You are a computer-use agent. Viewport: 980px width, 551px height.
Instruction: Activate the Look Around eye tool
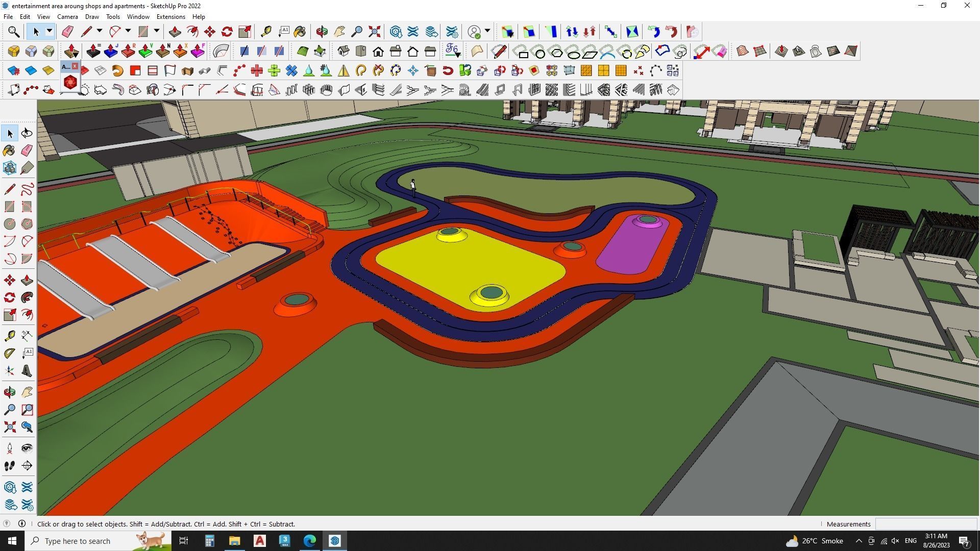(27, 448)
